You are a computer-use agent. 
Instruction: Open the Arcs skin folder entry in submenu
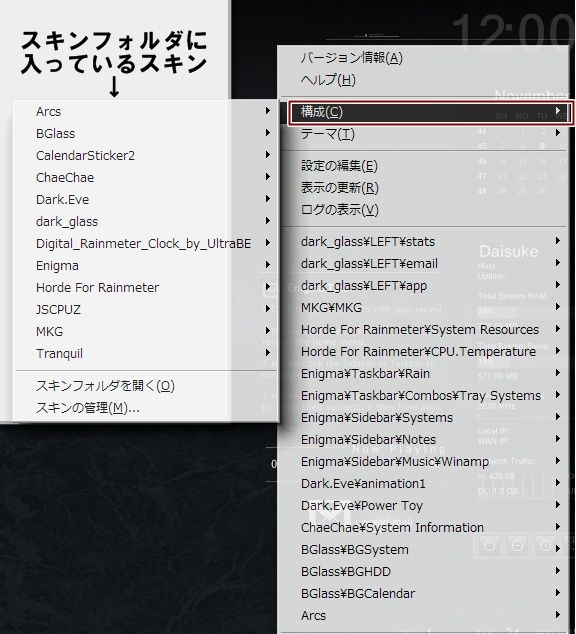coord(146,111)
